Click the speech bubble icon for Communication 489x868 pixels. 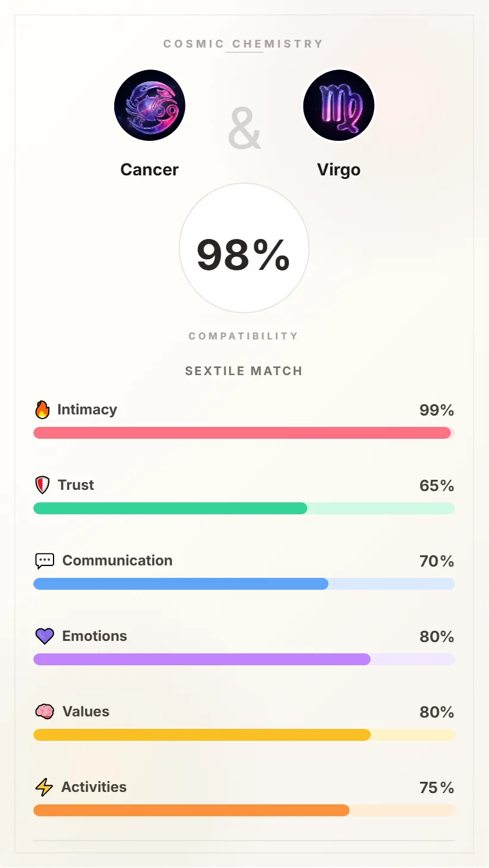pyautogui.click(x=44, y=560)
